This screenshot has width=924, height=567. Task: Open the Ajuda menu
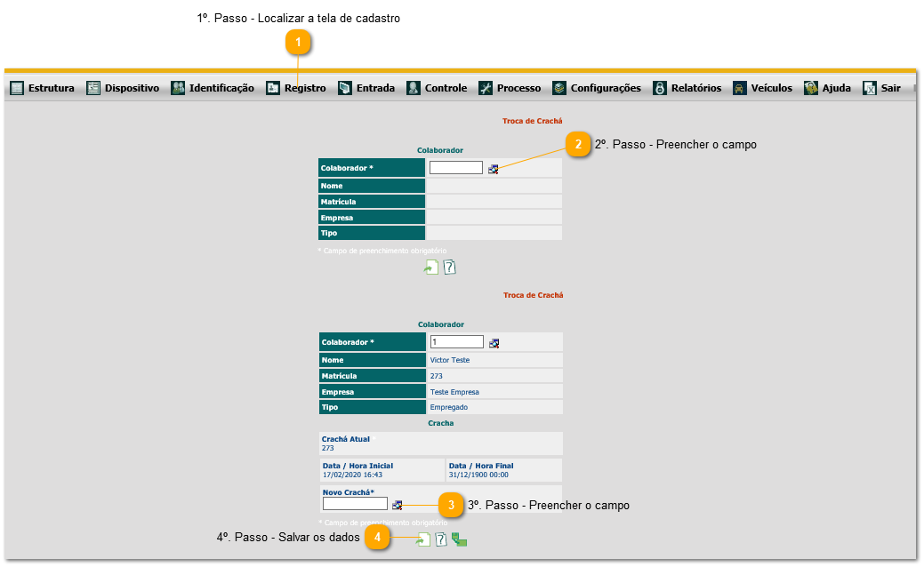pyautogui.click(x=827, y=88)
